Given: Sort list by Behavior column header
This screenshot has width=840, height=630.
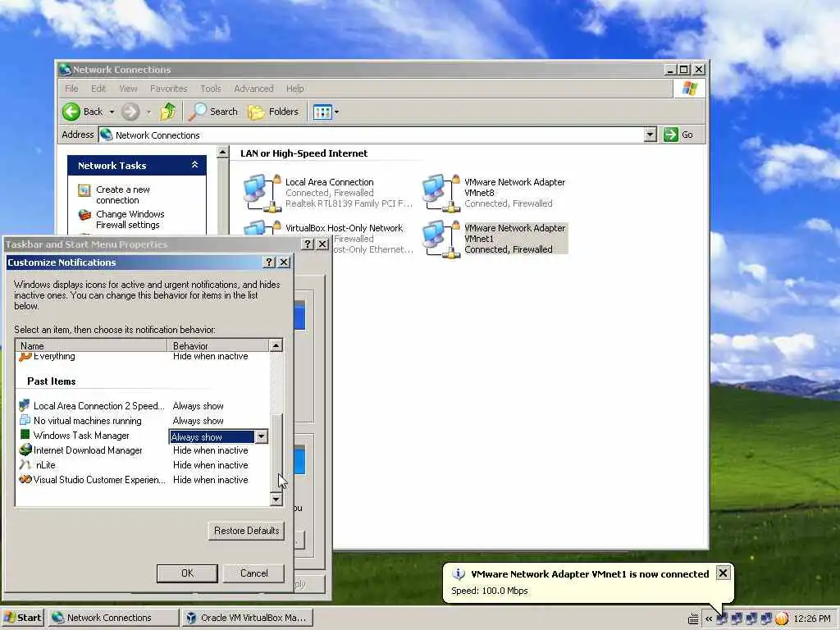Looking at the screenshot, I should (x=217, y=345).
